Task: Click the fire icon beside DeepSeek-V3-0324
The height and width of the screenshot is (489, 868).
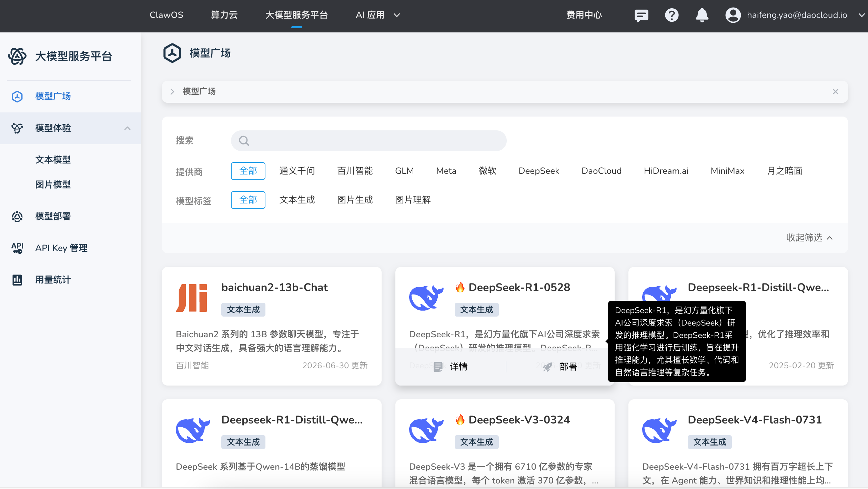Action: (460, 419)
